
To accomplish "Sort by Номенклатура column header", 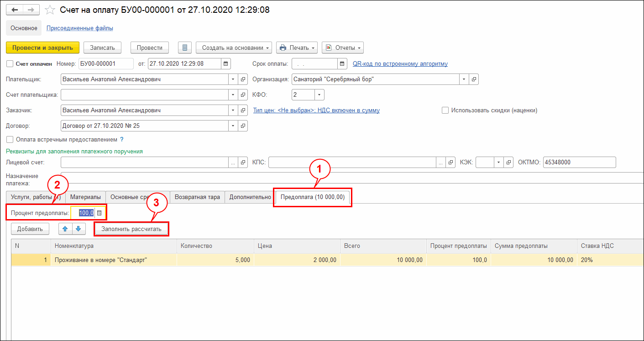I will pyautogui.click(x=114, y=246).
